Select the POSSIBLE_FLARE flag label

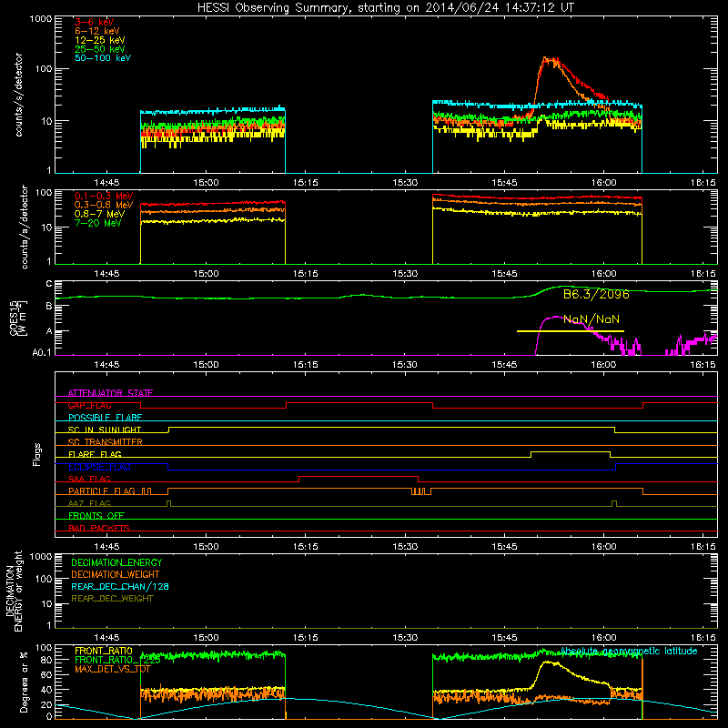click(105, 418)
